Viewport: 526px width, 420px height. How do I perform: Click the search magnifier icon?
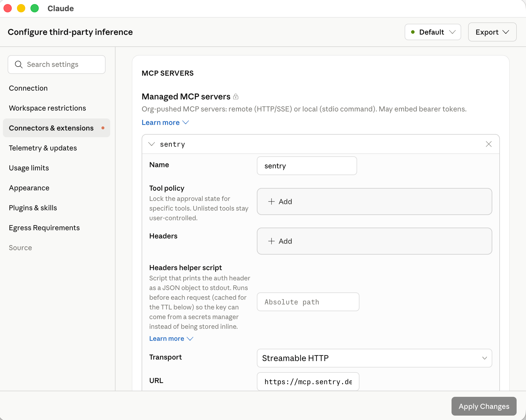(19, 65)
